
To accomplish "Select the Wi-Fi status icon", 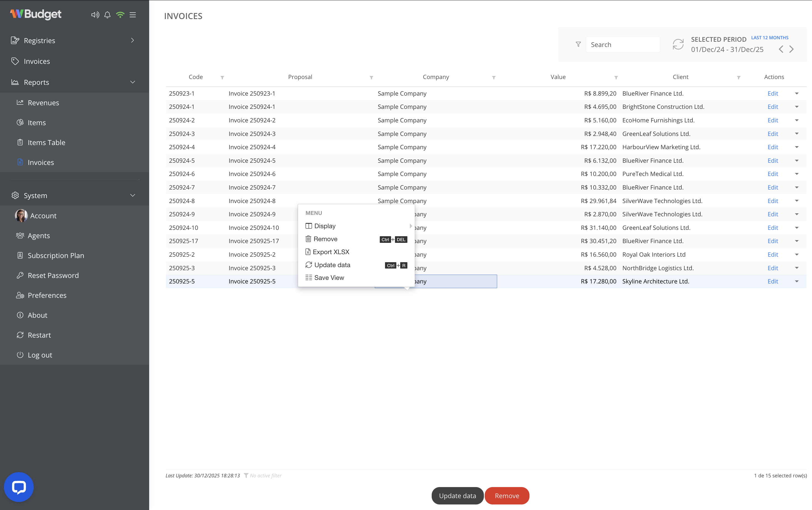I will (x=120, y=15).
